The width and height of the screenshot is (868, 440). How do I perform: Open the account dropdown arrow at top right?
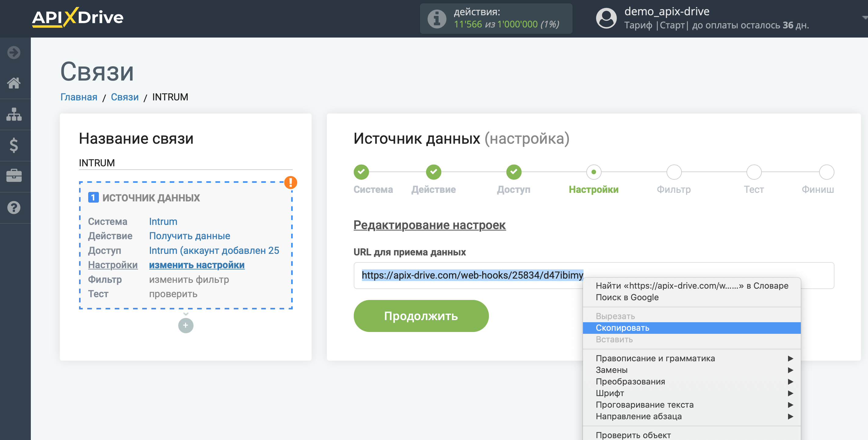[864, 17]
